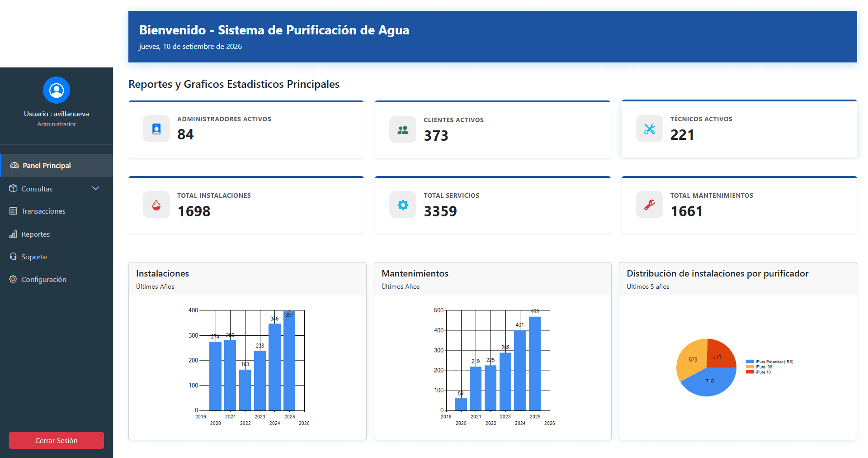This screenshot has width=868, height=458.
Task: Click the Consultas cube icon
Action: (x=13, y=189)
